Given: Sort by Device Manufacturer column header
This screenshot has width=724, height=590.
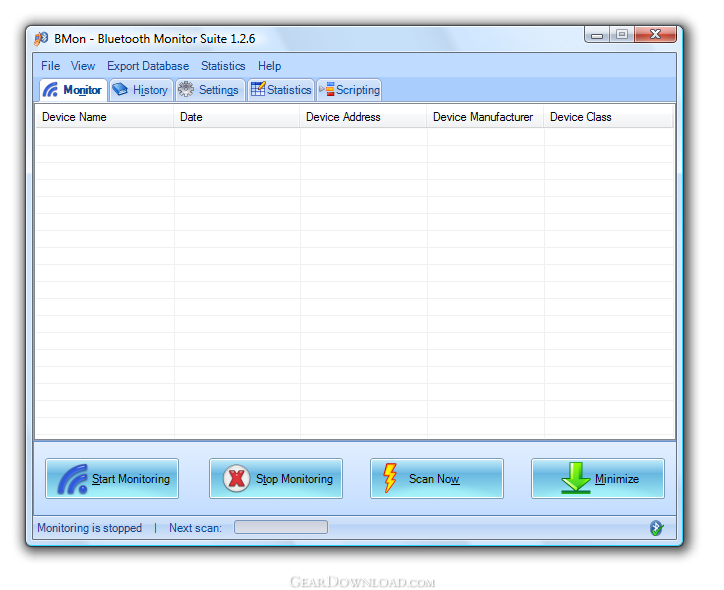Looking at the screenshot, I should click(485, 117).
